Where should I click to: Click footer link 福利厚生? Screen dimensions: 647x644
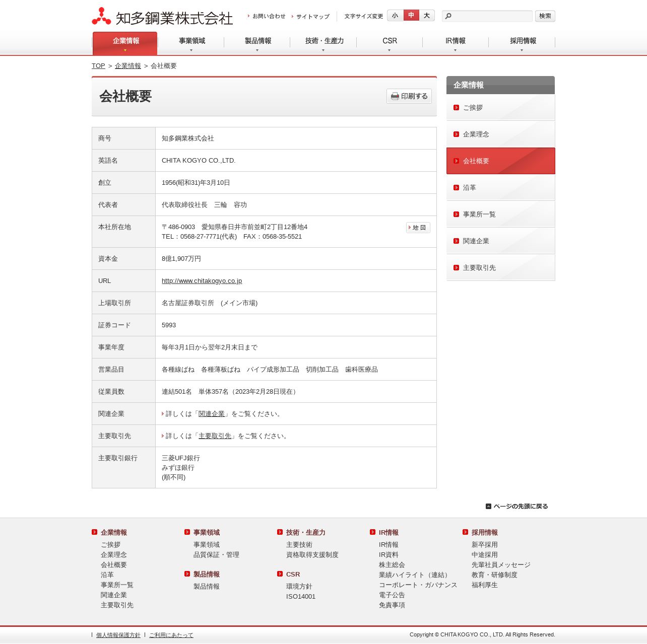point(485,585)
